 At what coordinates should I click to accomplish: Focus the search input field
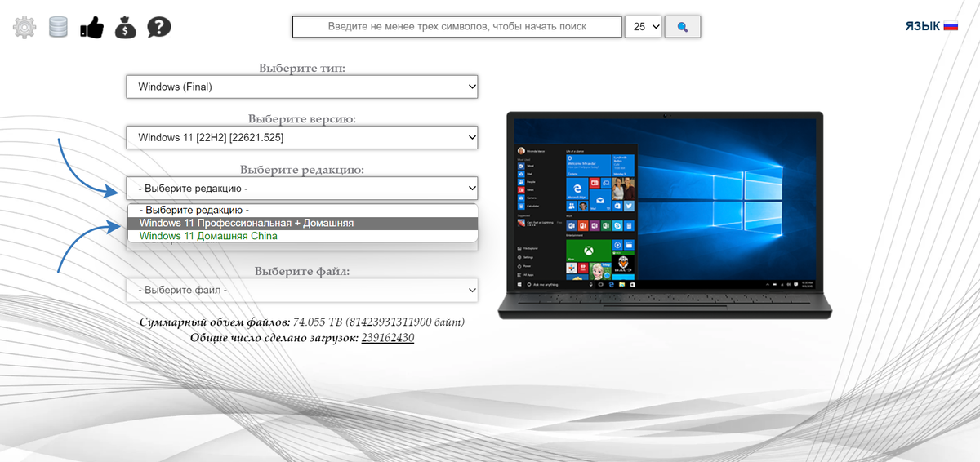coord(457,27)
